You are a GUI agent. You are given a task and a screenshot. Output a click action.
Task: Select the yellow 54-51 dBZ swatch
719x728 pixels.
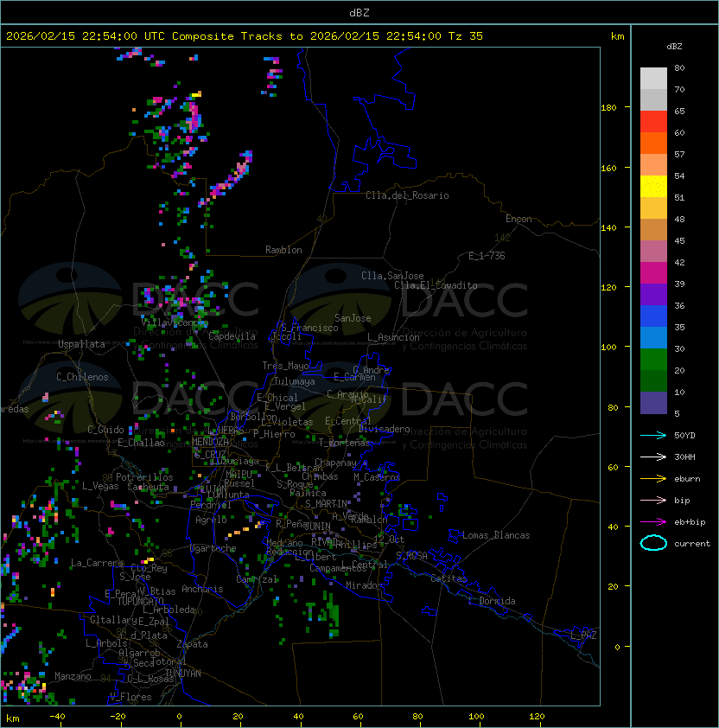coord(653,187)
